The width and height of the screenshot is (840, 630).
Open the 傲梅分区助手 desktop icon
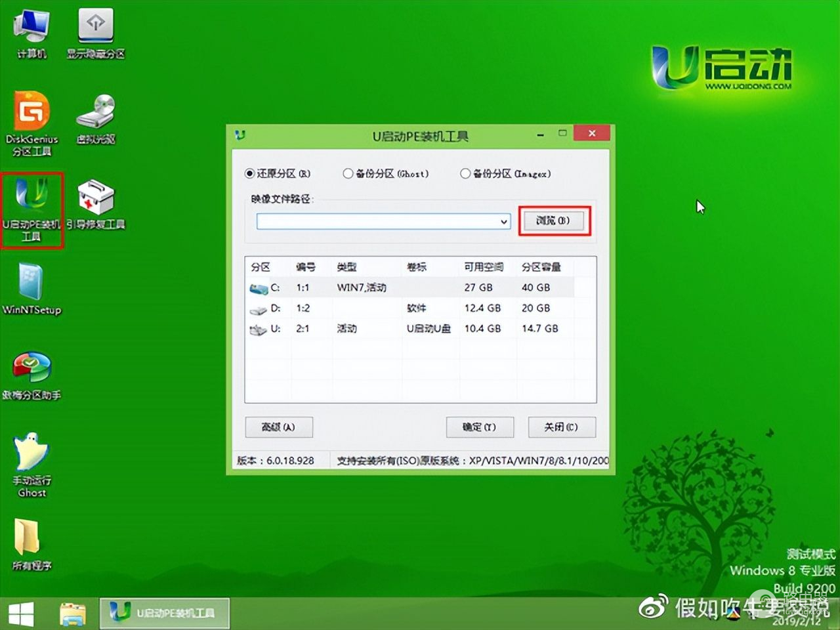coord(31,375)
